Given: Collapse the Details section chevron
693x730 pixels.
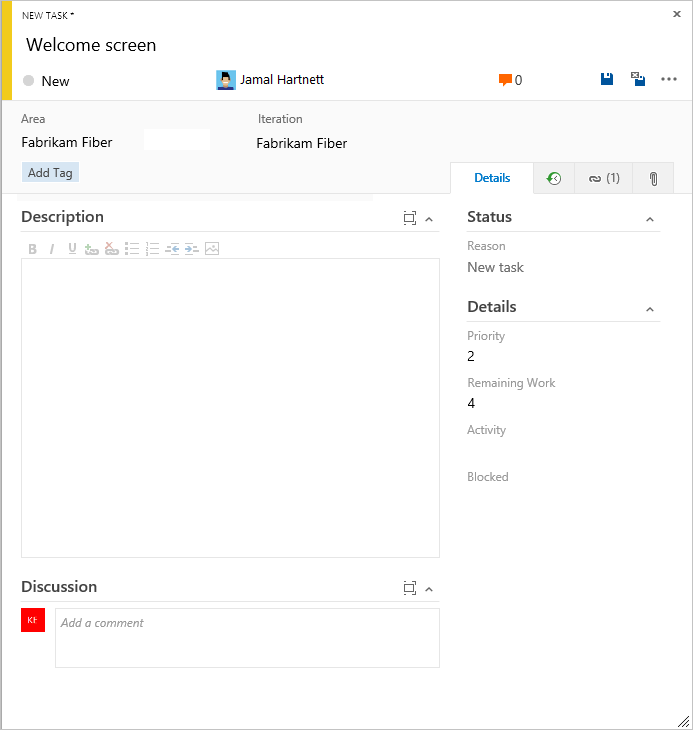Looking at the screenshot, I should [x=650, y=309].
